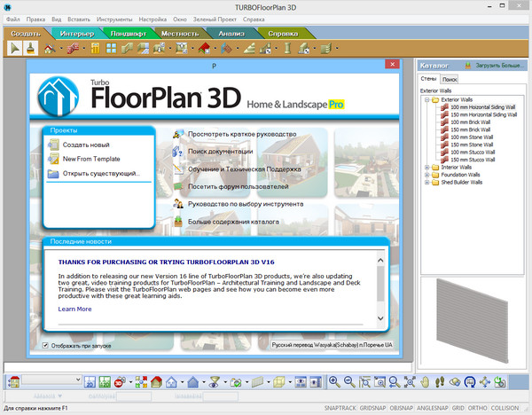Choose the straight staircase tool
This screenshot has width=532, height=415.
[249, 49]
